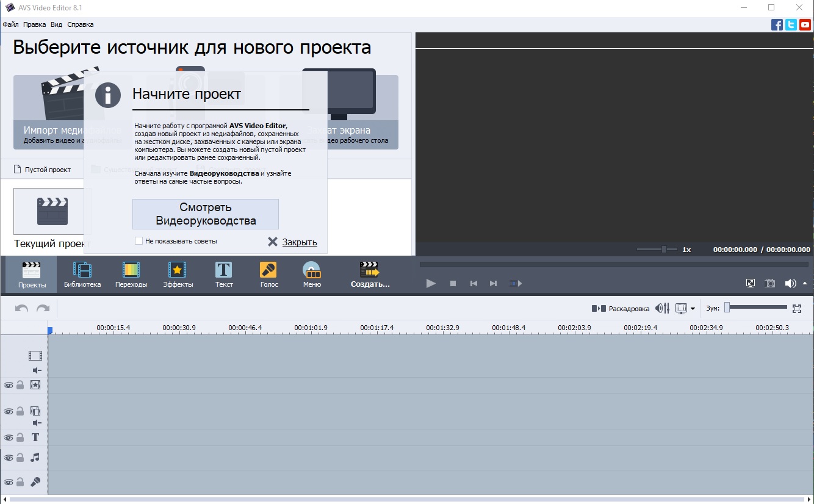This screenshot has height=504, width=814.
Task: Open the Справка menu
Action: (80, 24)
